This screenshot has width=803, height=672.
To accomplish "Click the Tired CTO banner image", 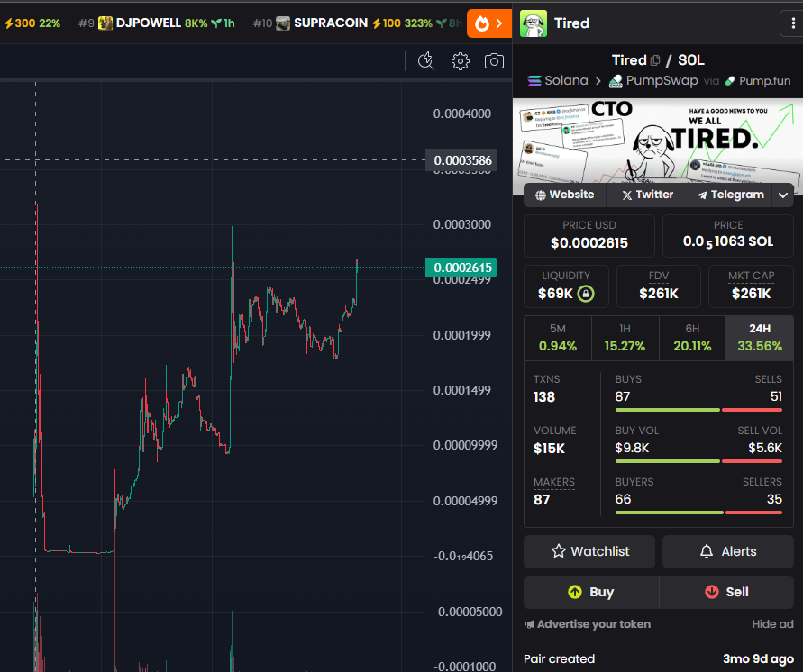I will (658, 141).
